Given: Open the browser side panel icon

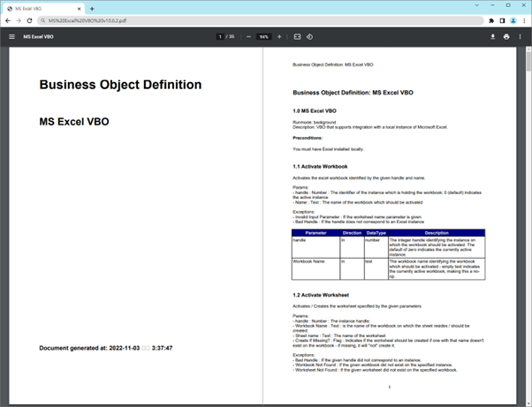Looking at the screenshot, I should pyautogui.click(x=503, y=20).
